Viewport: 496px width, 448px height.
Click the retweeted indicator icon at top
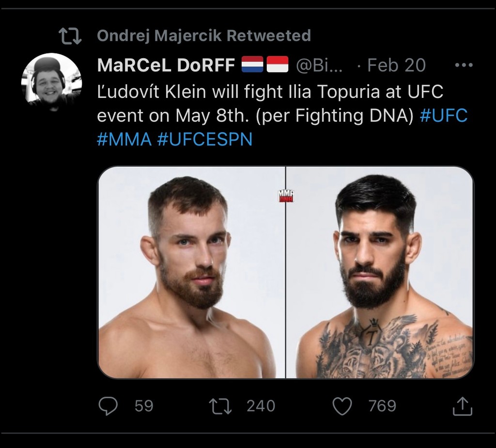69,36
